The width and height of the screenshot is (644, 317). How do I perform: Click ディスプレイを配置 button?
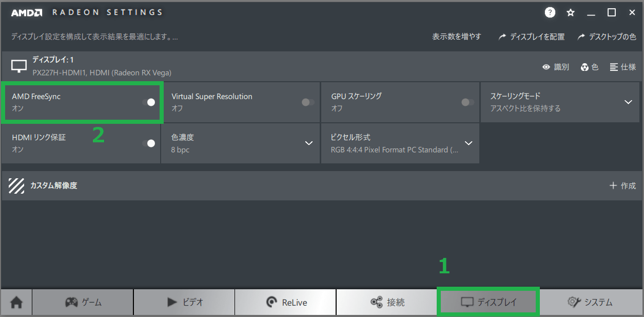[532, 37]
